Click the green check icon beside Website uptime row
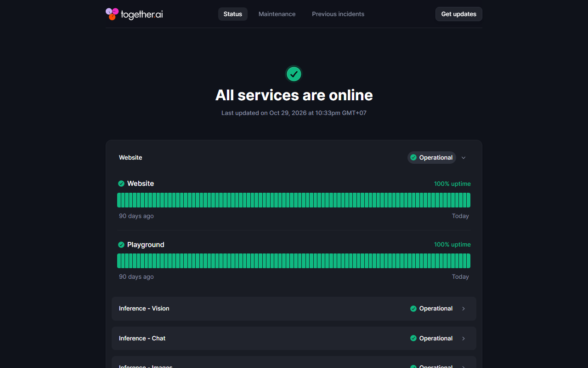Image resolution: width=588 pixels, height=368 pixels. point(121,184)
